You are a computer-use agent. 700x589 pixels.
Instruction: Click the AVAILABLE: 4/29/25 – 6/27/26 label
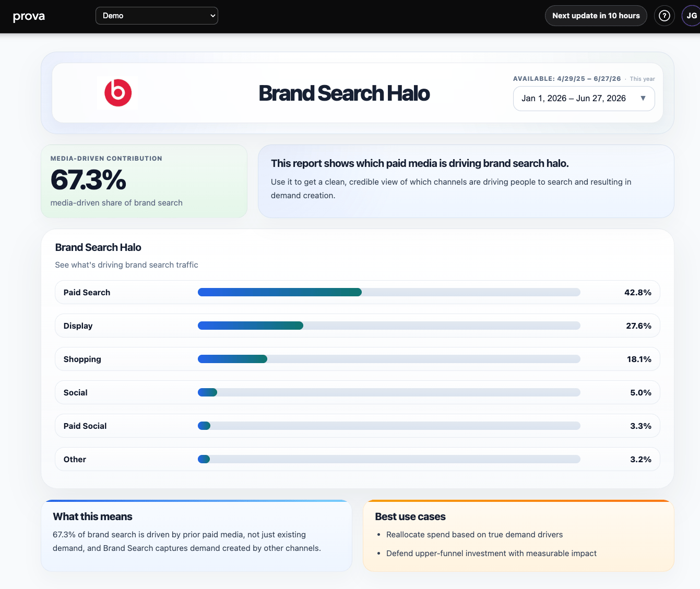(567, 79)
